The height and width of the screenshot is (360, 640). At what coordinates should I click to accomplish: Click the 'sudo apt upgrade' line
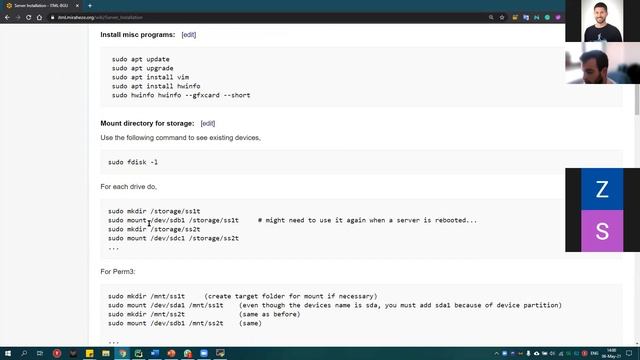(142, 68)
